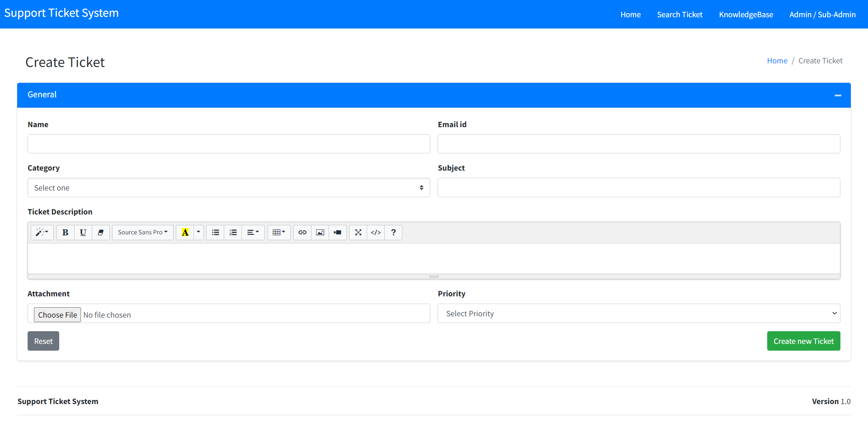Insert a link using the chain icon
The width and height of the screenshot is (868, 433).
click(302, 232)
